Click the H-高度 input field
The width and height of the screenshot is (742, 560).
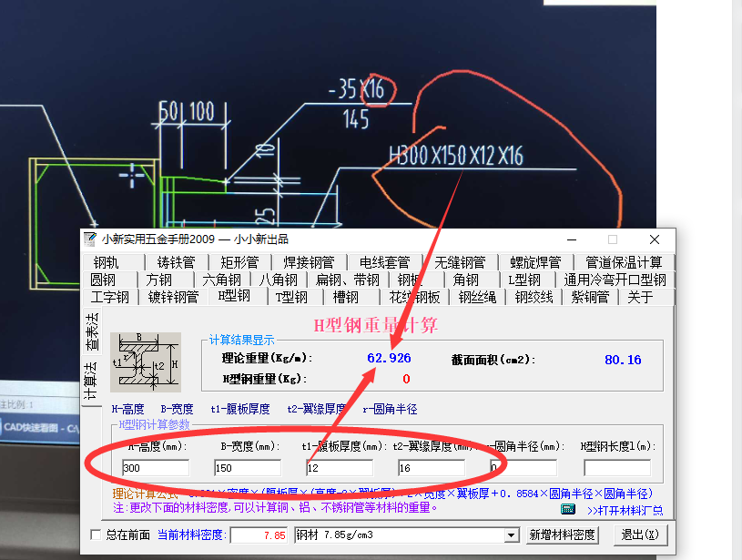155,468
